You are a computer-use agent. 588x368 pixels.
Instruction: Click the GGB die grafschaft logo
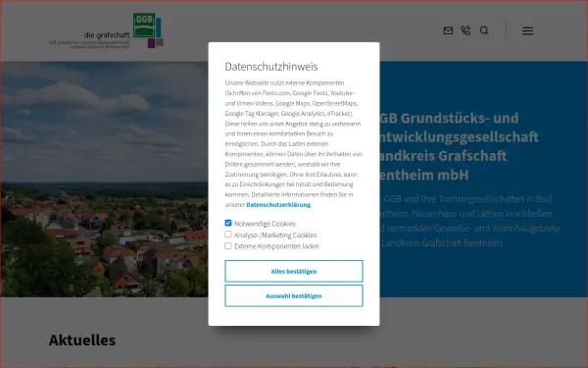(x=106, y=30)
